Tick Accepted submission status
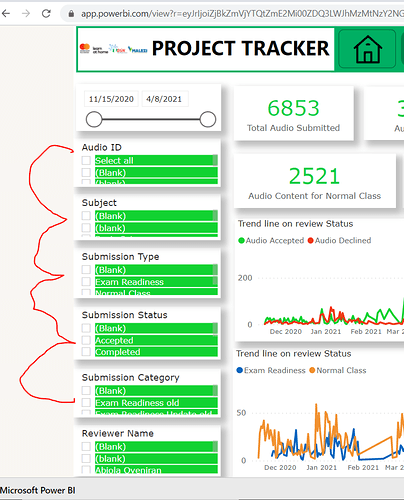Viewport: 404px width, 500px height. pos(86,340)
